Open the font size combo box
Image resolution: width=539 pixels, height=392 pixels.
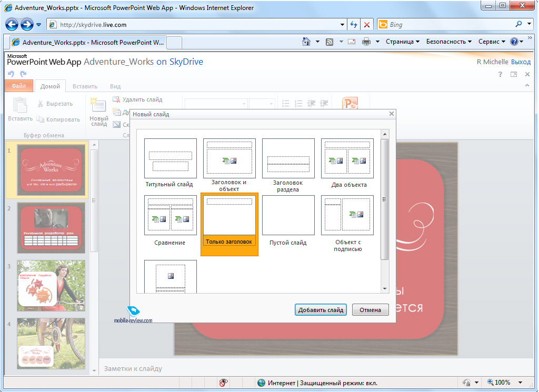[x=262, y=104]
